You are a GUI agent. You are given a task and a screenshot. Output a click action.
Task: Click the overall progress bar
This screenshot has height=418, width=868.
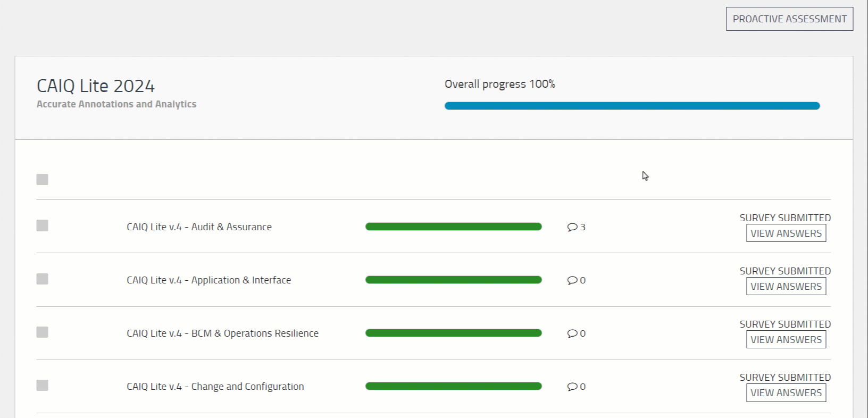tap(632, 106)
